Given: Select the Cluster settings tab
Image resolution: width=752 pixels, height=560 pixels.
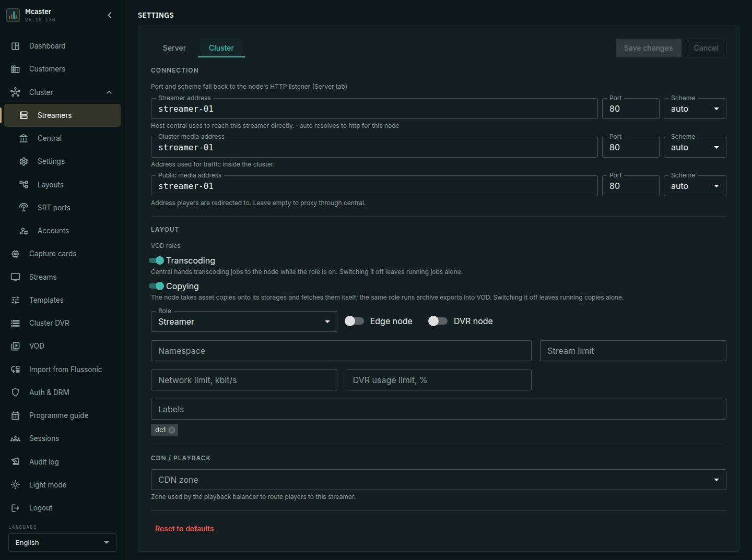Looking at the screenshot, I should pos(221,48).
